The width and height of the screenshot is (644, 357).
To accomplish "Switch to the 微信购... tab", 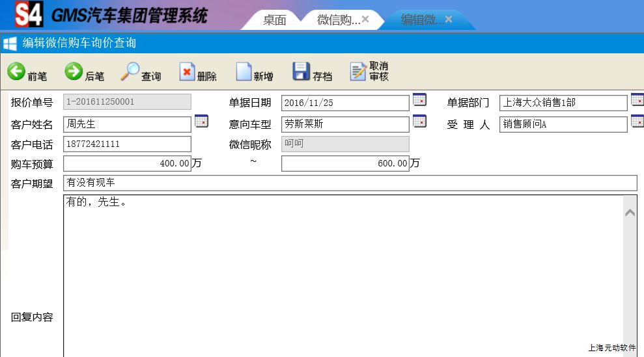I will (x=337, y=20).
